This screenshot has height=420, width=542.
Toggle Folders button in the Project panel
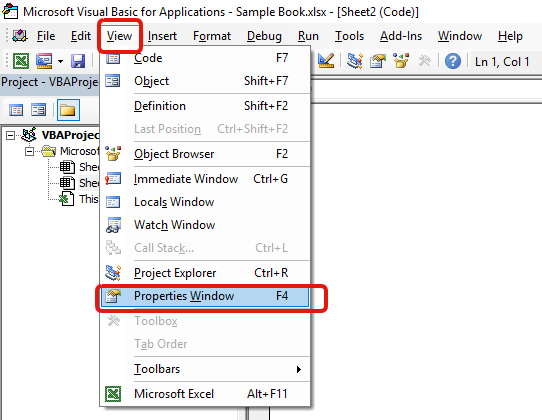[x=68, y=110]
